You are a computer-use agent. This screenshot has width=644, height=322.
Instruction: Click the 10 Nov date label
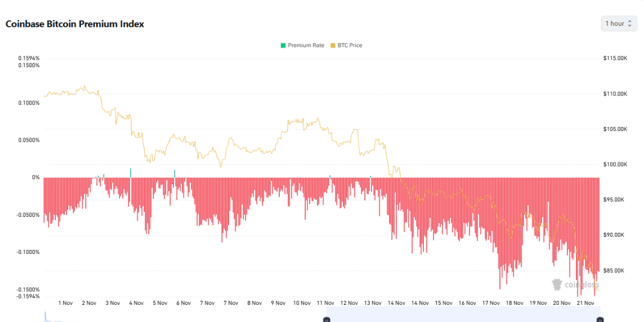(302, 303)
